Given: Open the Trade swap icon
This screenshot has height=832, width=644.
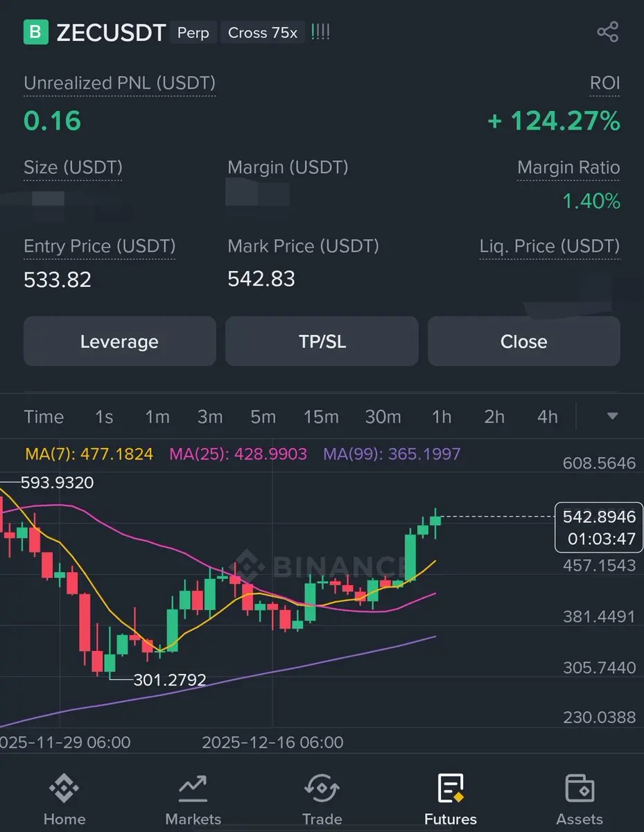Looking at the screenshot, I should [322, 788].
